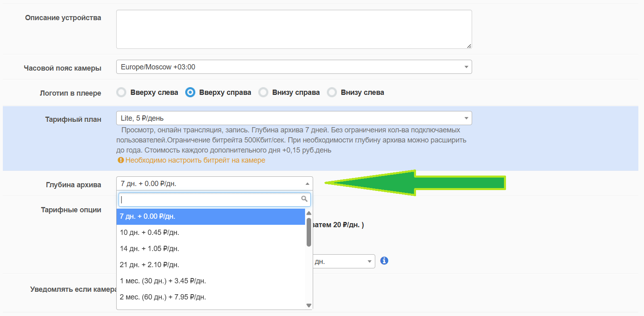This screenshot has height=316, width=644.
Task: Click into the device description text area
Action: coord(294,29)
